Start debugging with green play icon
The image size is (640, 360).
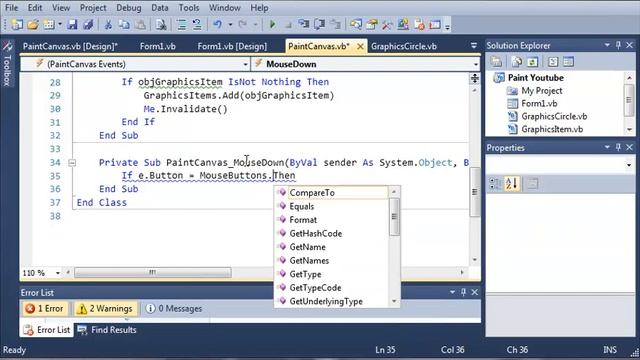tap(272, 25)
